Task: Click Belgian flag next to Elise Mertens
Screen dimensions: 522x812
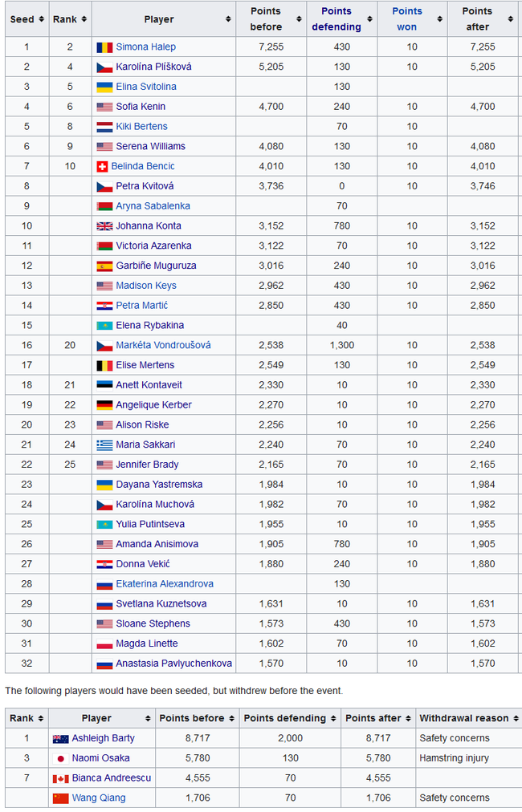Action: point(104,365)
